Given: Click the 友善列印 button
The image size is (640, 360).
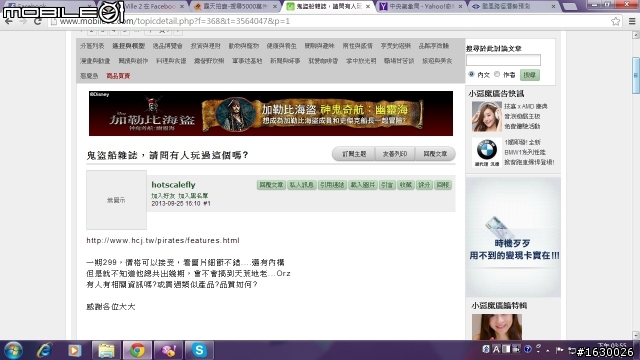Looking at the screenshot, I should point(395,154).
